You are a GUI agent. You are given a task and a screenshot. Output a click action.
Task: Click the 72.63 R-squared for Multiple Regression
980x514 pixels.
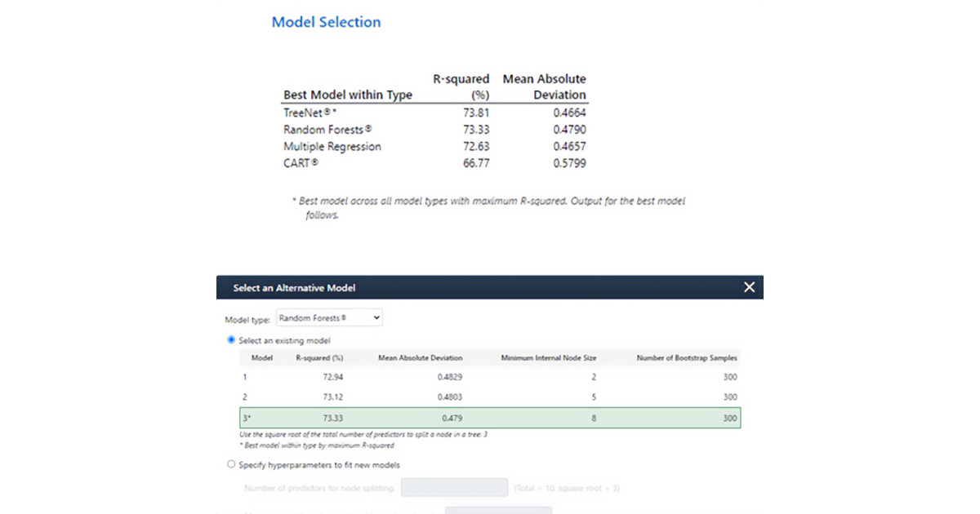click(475, 146)
